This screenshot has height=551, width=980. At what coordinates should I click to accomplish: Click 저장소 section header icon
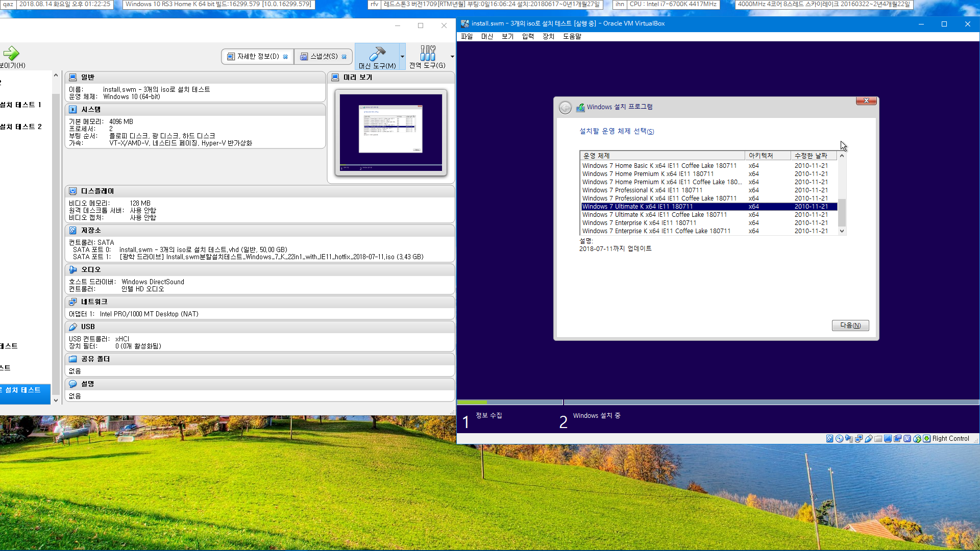pos(73,230)
